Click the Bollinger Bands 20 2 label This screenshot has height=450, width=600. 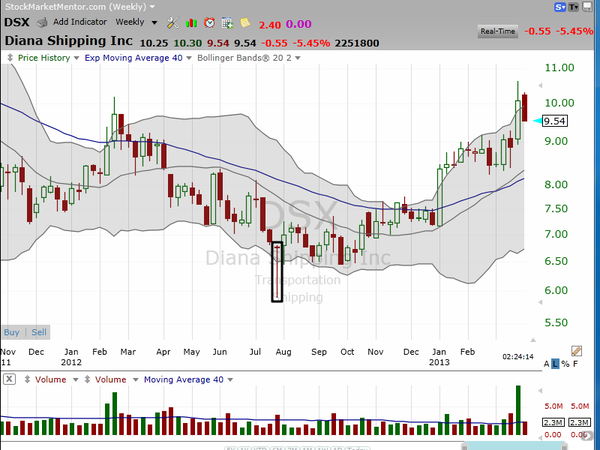click(x=245, y=58)
